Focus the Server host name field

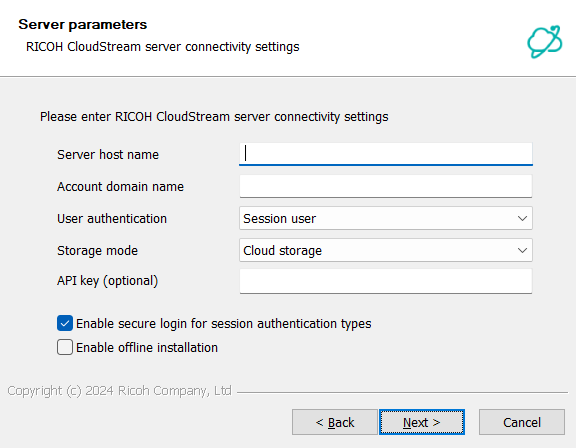click(386, 154)
